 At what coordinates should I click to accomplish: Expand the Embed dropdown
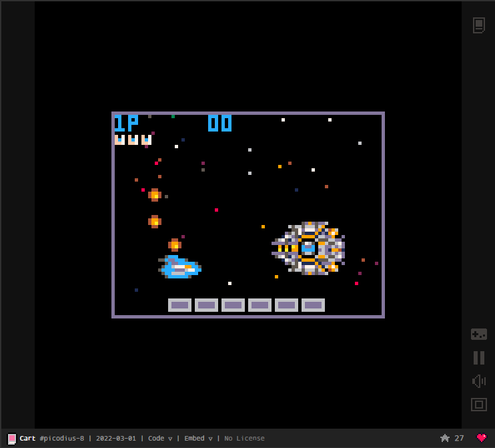click(x=198, y=438)
